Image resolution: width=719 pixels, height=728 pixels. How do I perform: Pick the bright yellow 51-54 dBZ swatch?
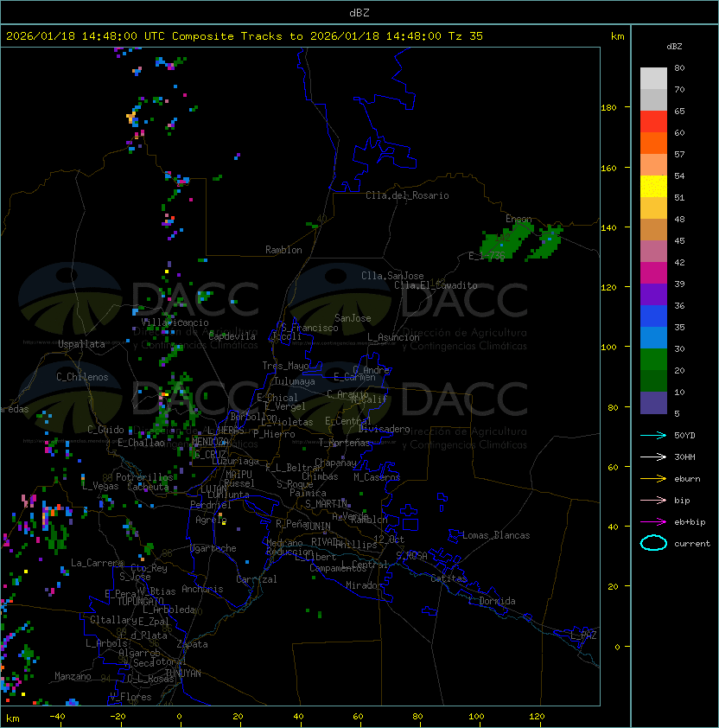[x=653, y=186]
